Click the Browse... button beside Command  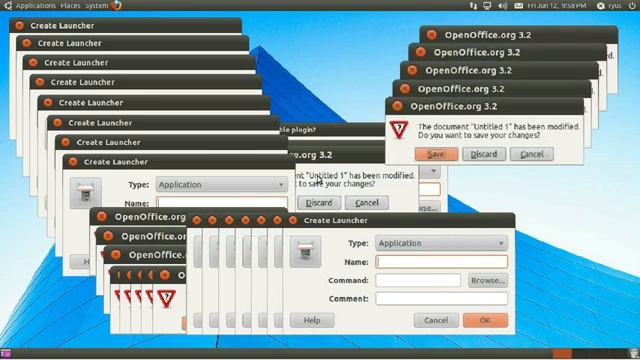click(x=488, y=280)
